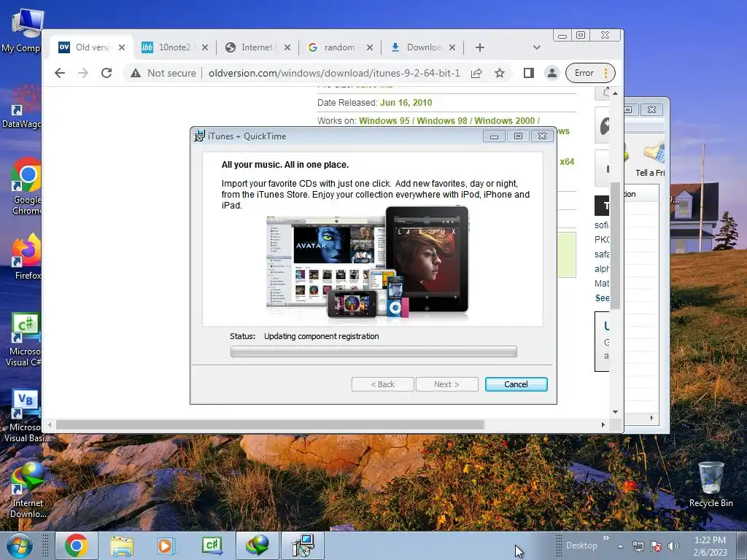This screenshot has height=560, width=747.
Task: Share this page icon in address bar
Action: (x=476, y=73)
